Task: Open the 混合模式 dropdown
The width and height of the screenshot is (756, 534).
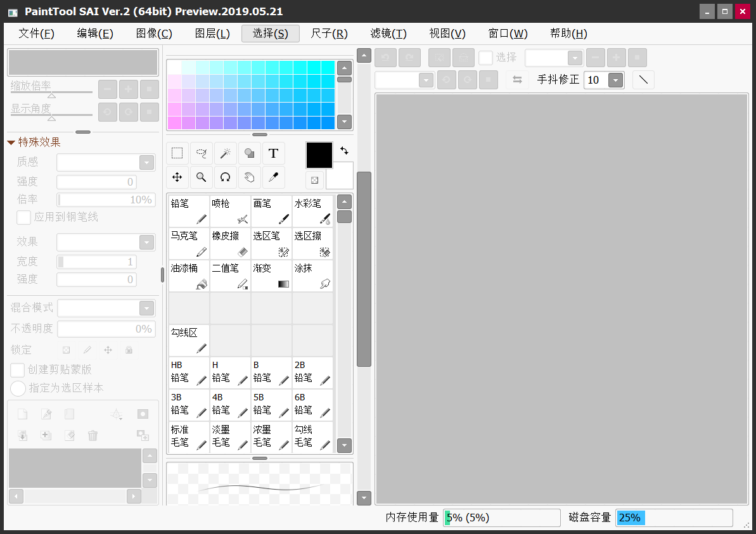Action: point(146,308)
